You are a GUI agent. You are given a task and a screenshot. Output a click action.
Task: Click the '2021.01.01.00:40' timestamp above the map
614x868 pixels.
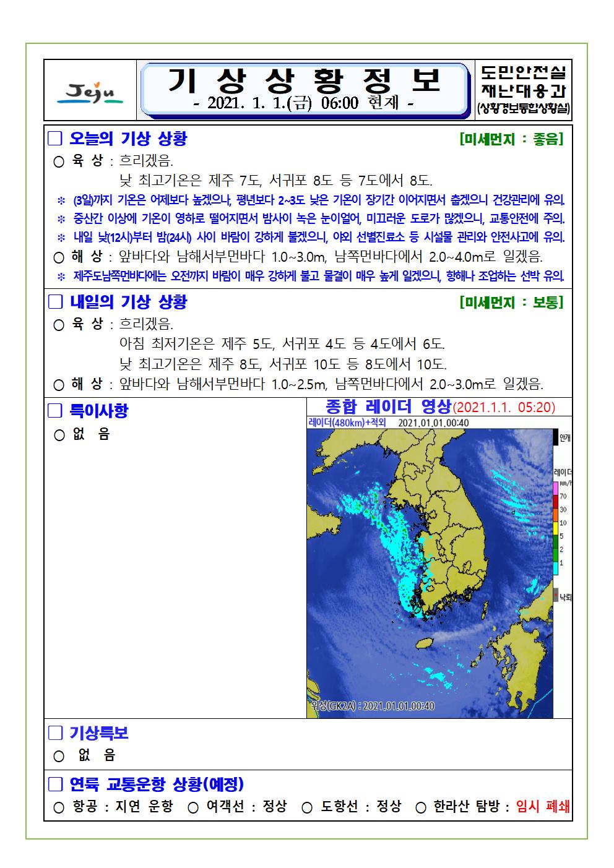click(x=433, y=423)
